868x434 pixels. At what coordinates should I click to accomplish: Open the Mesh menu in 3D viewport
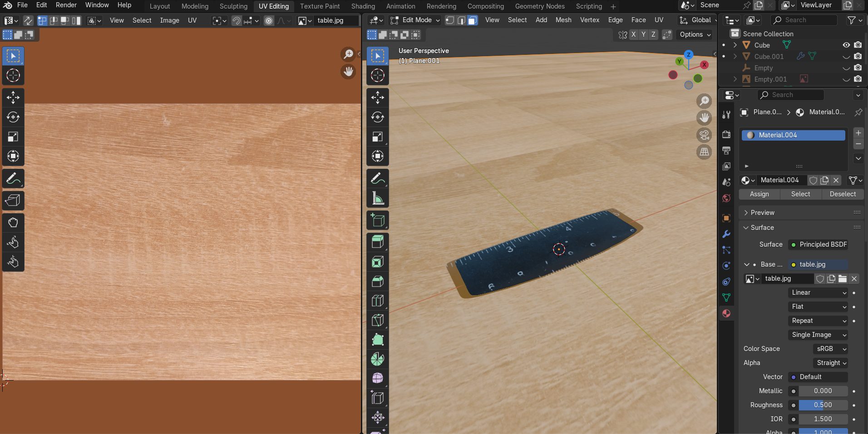pyautogui.click(x=563, y=20)
